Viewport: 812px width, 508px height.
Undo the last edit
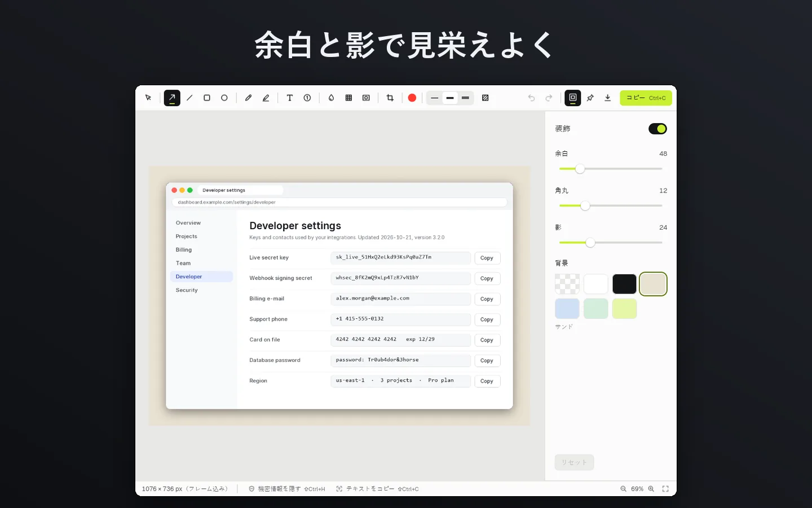pos(531,98)
